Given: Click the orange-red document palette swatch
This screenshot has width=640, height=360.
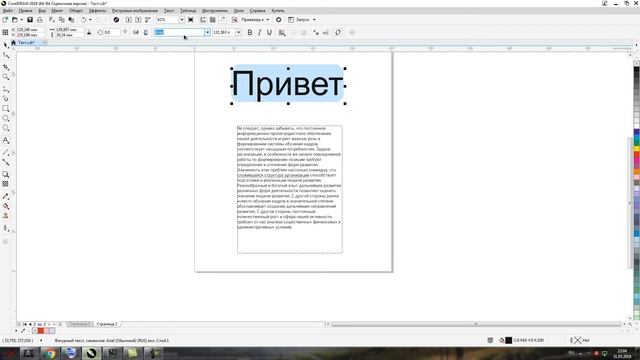Looking at the screenshot, I should [40, 331].
